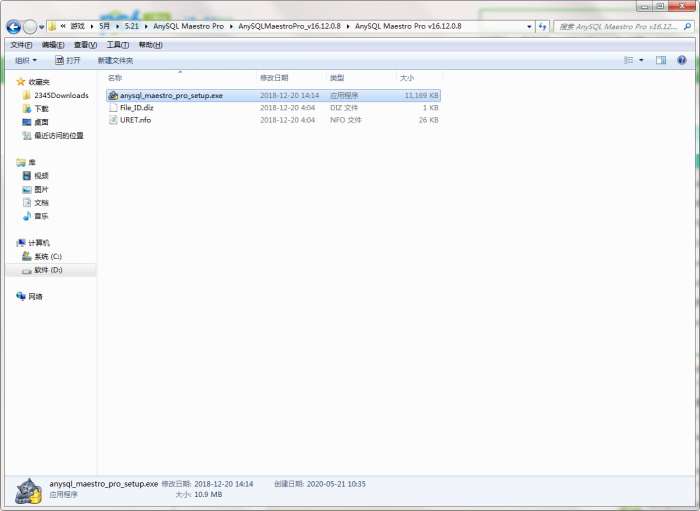The width and height of the screenshot is (700, 511).
Task: Open the 工具(T) menu
Action: [118, 45]
